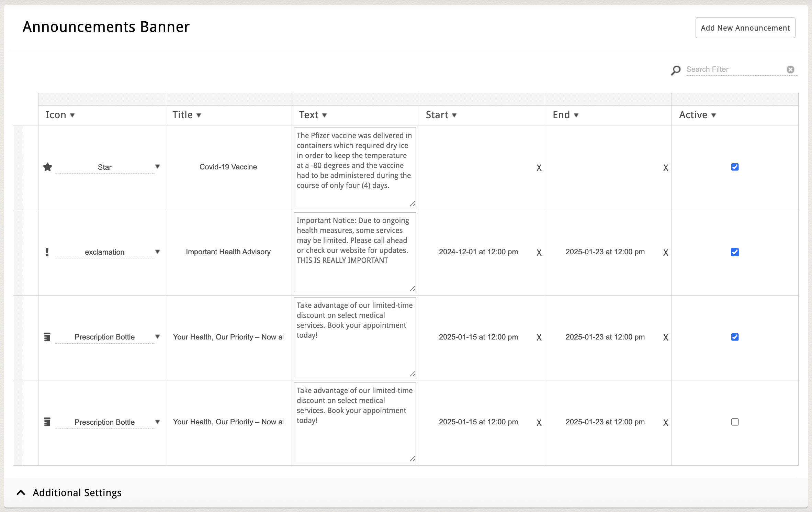Clear the search filter with the X icon
Viewport: 812px width, 512px height.
[790, 69]
